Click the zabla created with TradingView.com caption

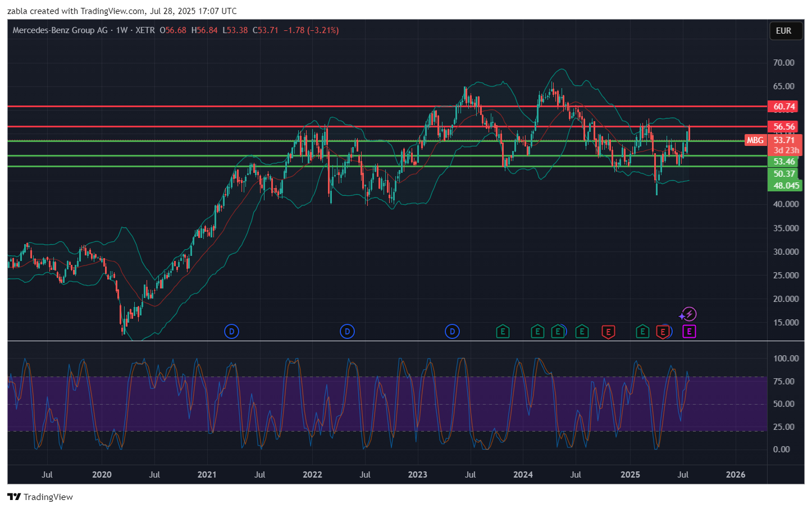pos(122,11)
